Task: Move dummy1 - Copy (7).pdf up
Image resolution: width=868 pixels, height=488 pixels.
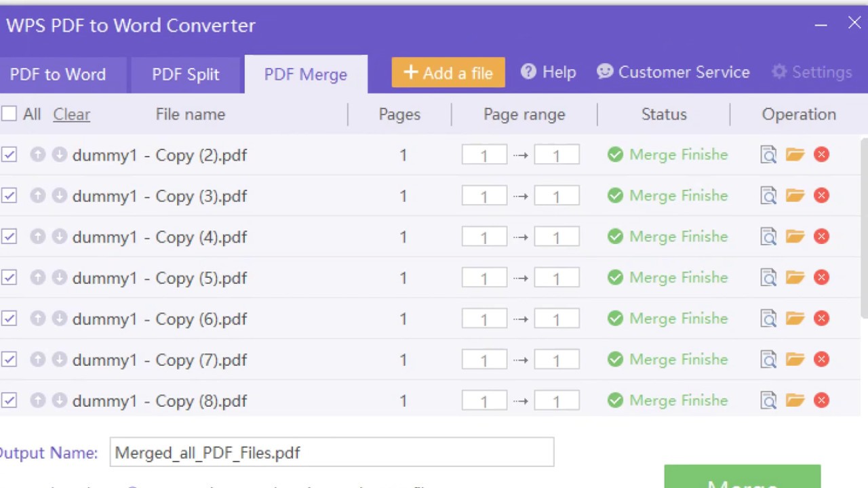Action: tap(37, 360)
